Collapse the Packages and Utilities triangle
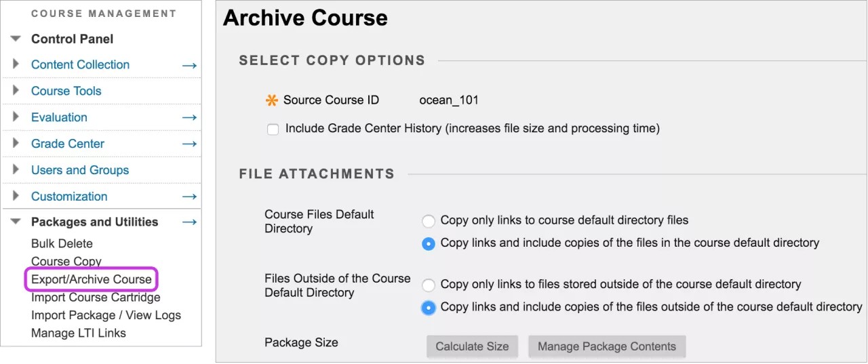The width and height of the screenshot is (868, 364). coord(16,222)
